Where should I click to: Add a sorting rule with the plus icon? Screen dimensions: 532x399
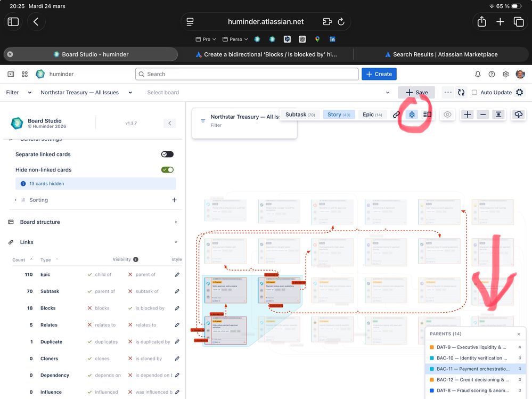pos(174,200)
